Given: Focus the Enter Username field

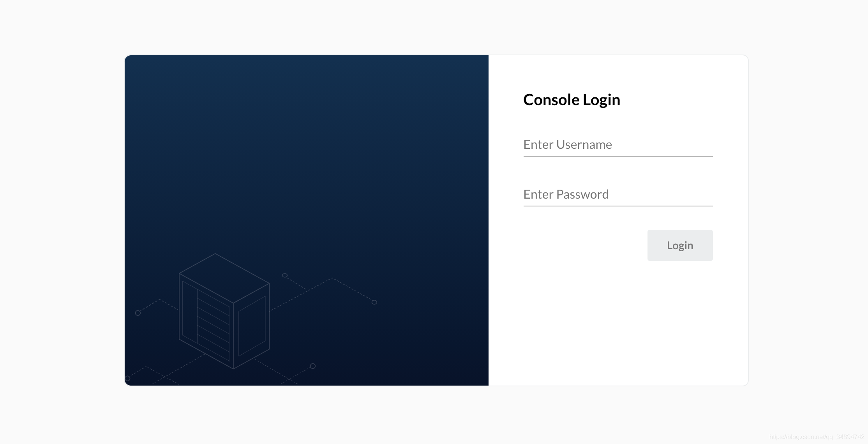Looking at the screenshot, I should pos(618,145).
